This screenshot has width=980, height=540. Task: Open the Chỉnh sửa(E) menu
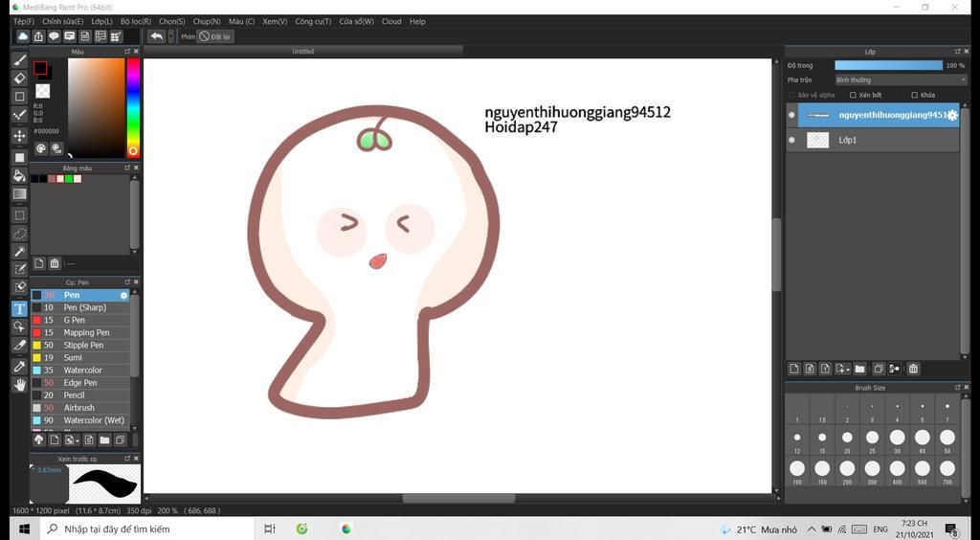[62, 21]
